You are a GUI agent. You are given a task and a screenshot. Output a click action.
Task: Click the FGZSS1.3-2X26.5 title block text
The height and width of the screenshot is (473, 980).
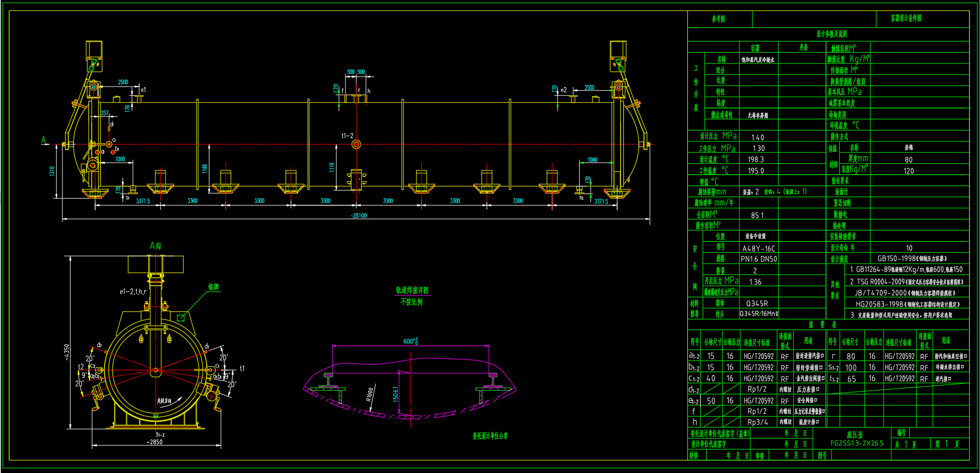857,443
